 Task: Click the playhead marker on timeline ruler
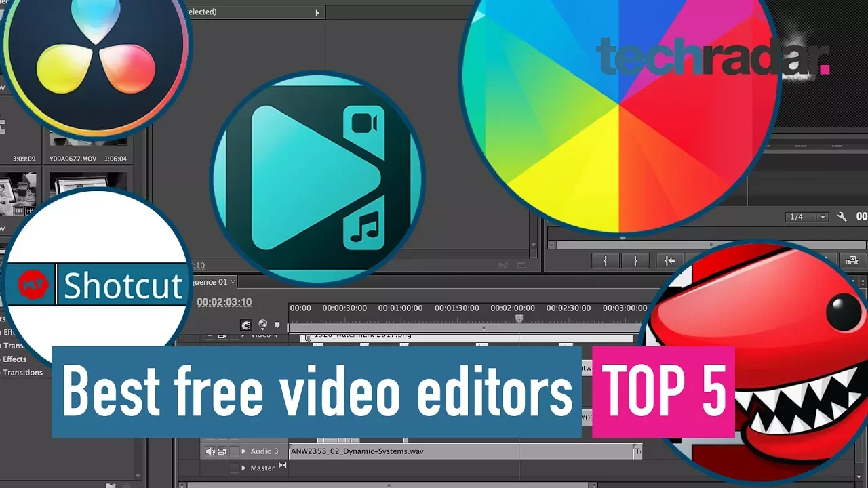tap(519, 318)
